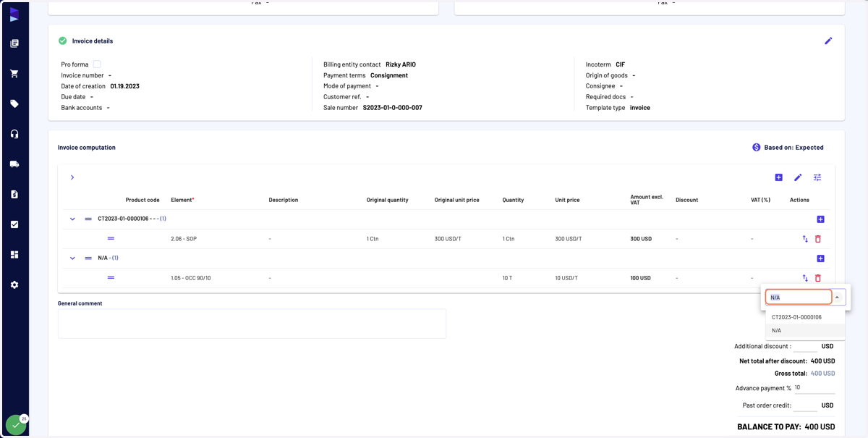Click the BALANCE TO PAY total
The height and width of the screenshot is (438, 868).
tap(786, 427)
